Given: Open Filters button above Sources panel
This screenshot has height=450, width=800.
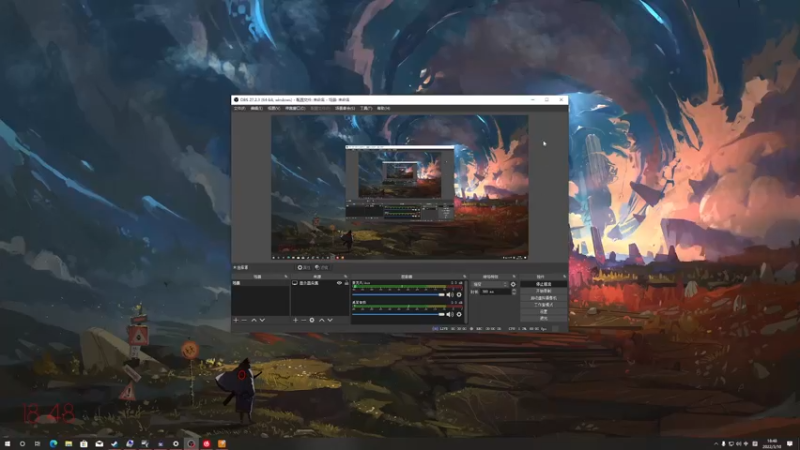Looking at the screenshot, I should [x=322, y=267].
